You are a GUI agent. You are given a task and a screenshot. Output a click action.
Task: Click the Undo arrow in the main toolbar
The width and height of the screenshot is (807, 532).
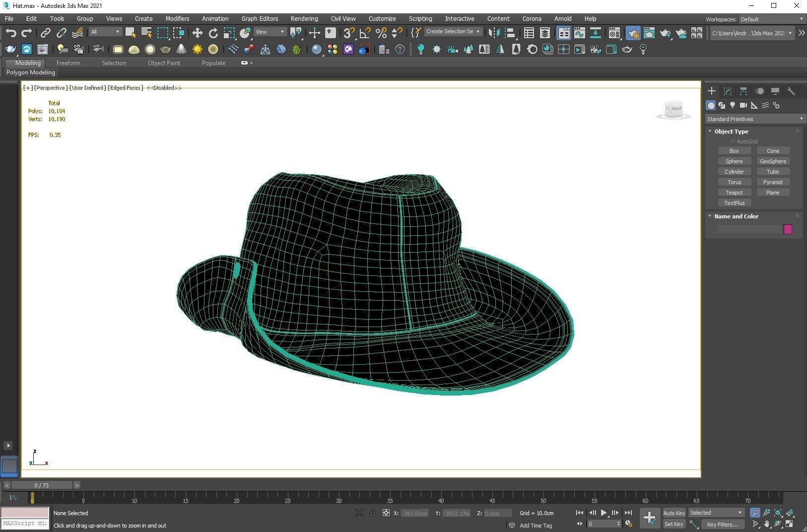click(11, 33)
